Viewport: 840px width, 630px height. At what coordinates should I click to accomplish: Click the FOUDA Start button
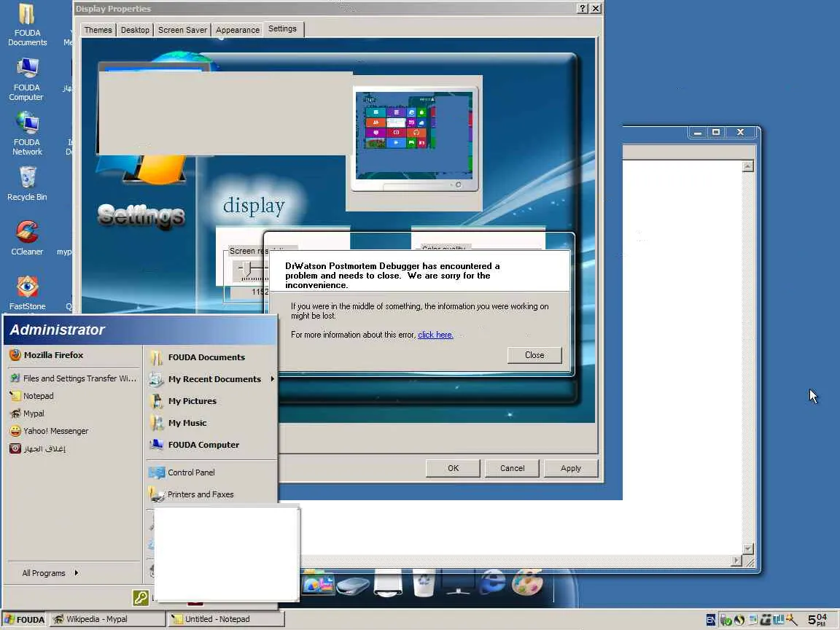click(25, 619)
